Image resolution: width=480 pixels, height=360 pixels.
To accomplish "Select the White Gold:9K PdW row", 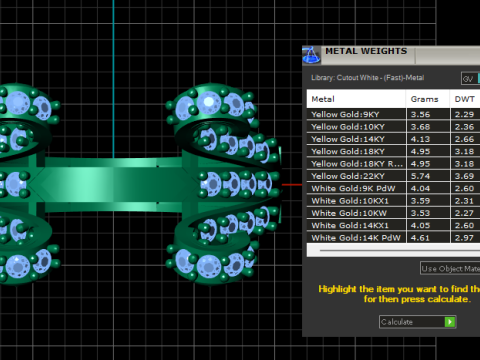I will pos(393,188).
